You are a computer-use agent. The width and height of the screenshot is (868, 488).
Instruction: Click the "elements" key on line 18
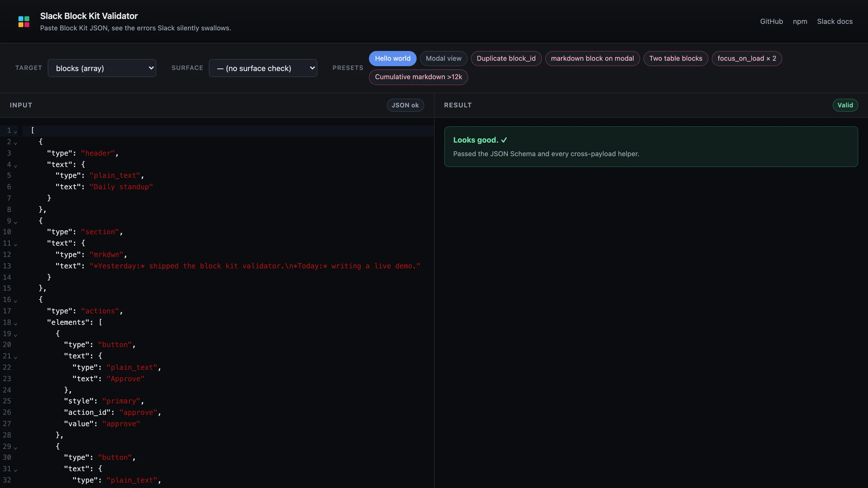pos(68,322)
